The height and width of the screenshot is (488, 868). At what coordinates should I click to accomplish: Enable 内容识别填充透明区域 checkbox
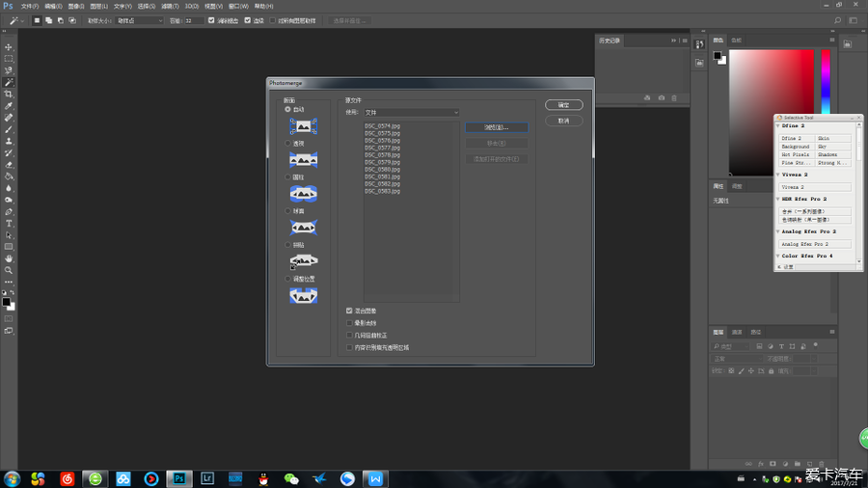[x=349, y=347]
